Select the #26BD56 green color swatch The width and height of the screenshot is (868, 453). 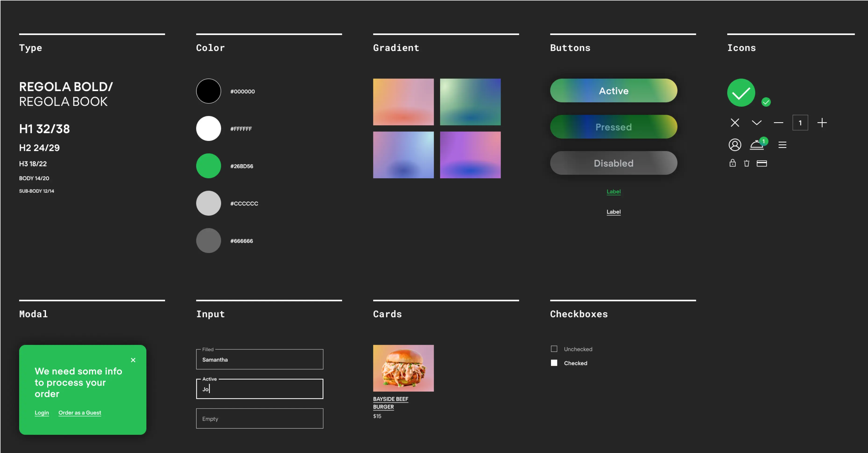pyautogui.click(x=208, y=166)
